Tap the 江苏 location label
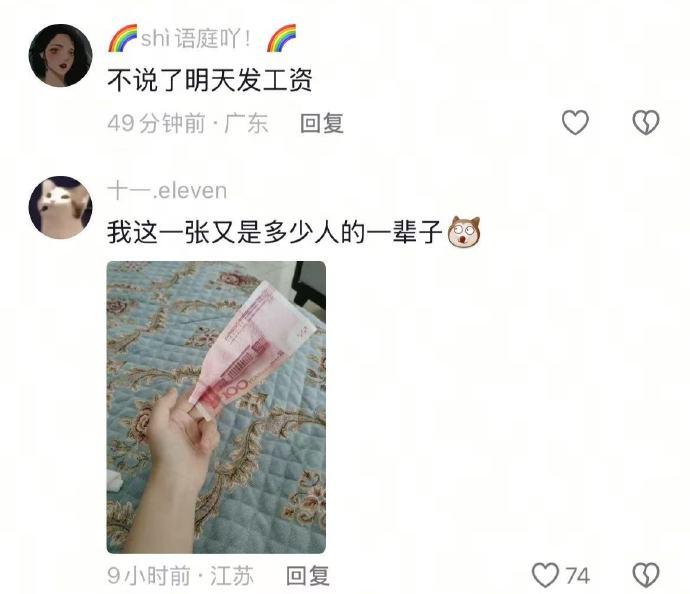Screen dimensions: 690x594 coord(232,576)
